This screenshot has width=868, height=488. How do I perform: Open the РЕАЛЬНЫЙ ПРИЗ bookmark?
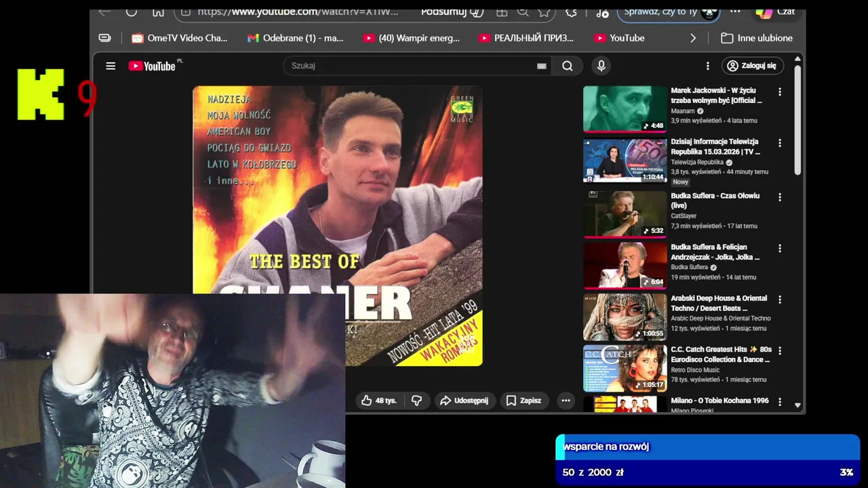coord(526,38)
